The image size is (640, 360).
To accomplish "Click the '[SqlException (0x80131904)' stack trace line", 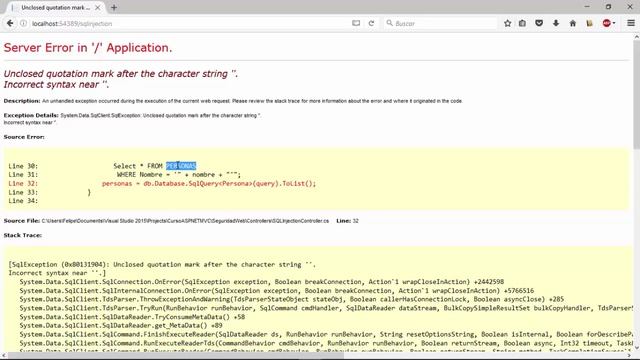I will tap(162, 264).
